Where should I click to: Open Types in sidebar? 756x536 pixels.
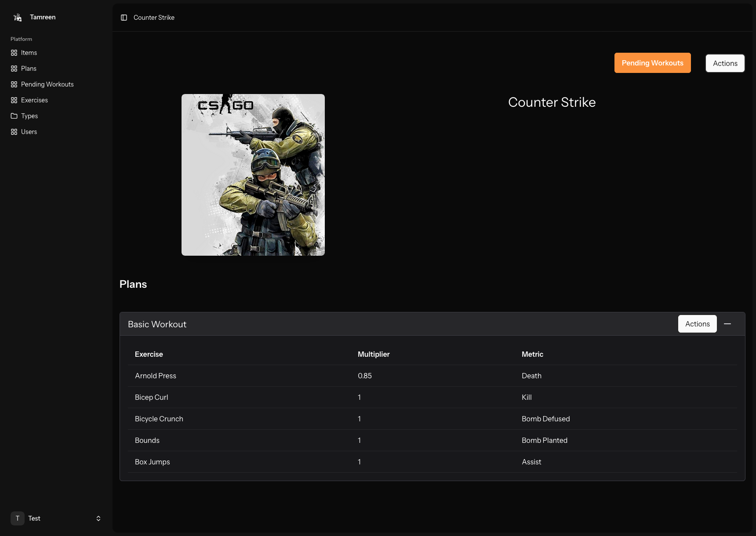56,116
